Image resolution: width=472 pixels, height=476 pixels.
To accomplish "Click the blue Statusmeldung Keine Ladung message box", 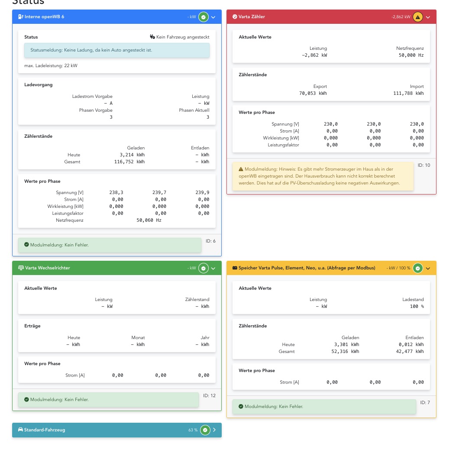I will (117, 50).
